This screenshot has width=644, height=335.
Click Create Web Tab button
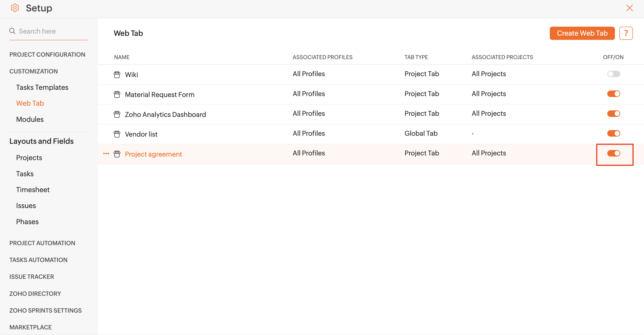582,33
